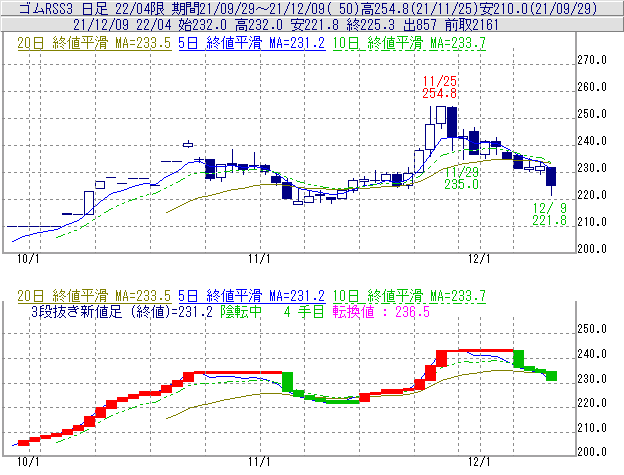This screenshot has height=475, width=624.
Task: Click the 4 手目 count text
Action: [x=304, y=311]
